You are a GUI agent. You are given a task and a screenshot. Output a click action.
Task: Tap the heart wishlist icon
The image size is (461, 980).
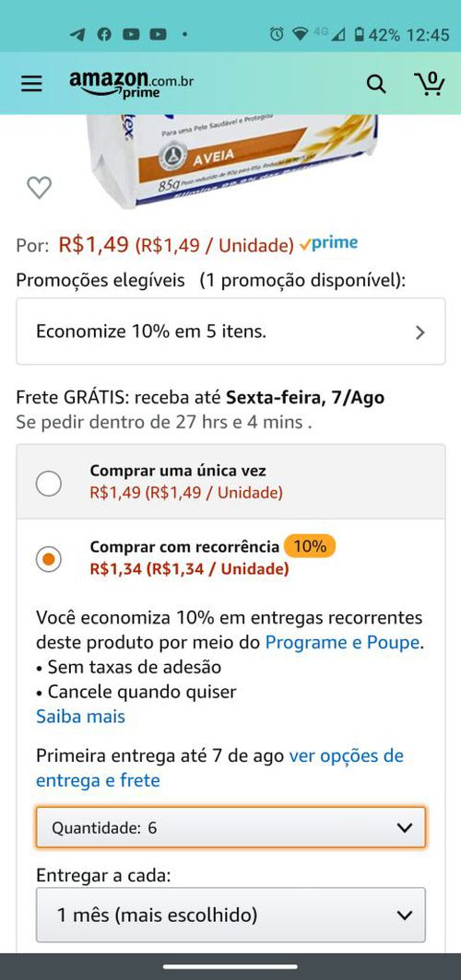point(39,188)
